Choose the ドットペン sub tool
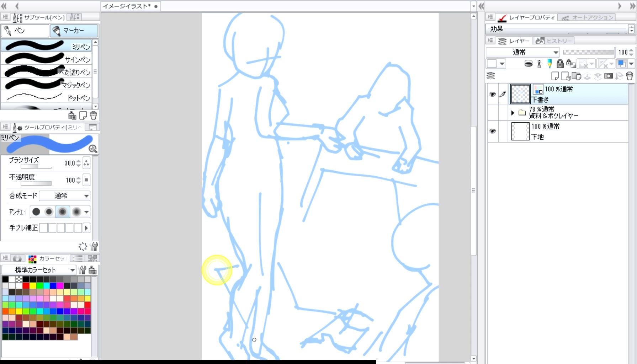This screenshot has width=637, height=364. coord(47,97)
